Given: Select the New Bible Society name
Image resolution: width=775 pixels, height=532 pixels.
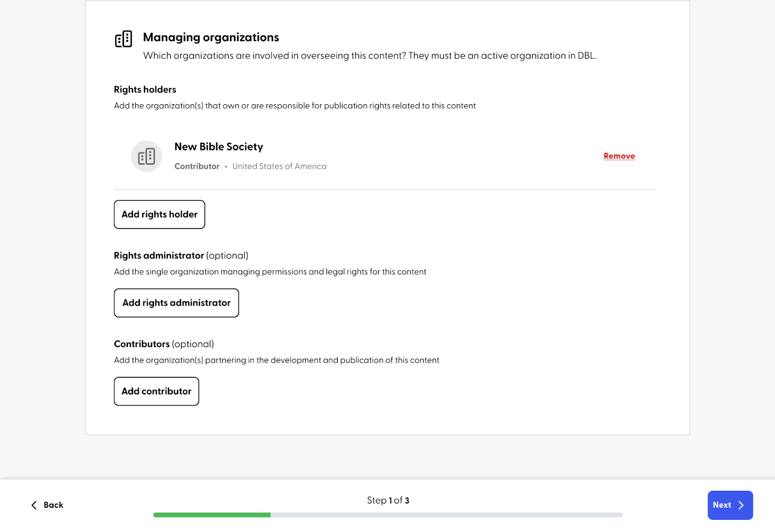Looking at the screenshot, I should (218, 147).
